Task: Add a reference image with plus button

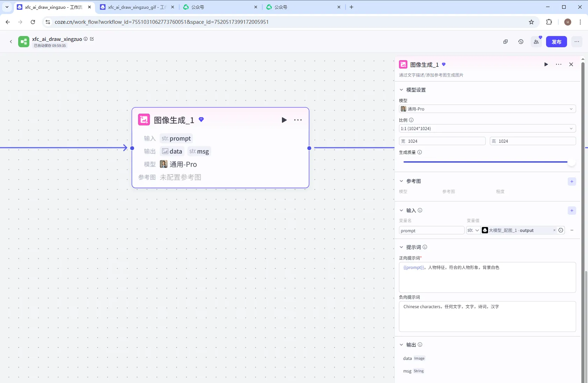Action: (572, 181)
